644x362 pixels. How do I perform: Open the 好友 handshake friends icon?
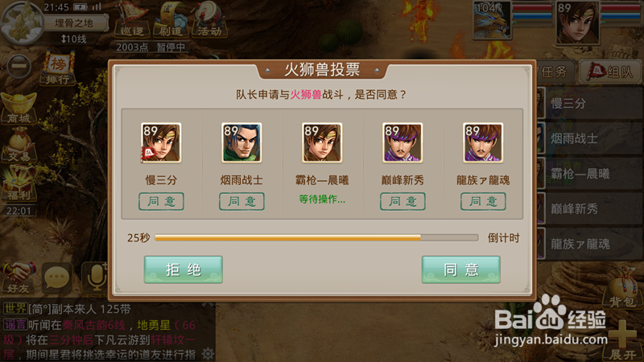coord(19,278)
